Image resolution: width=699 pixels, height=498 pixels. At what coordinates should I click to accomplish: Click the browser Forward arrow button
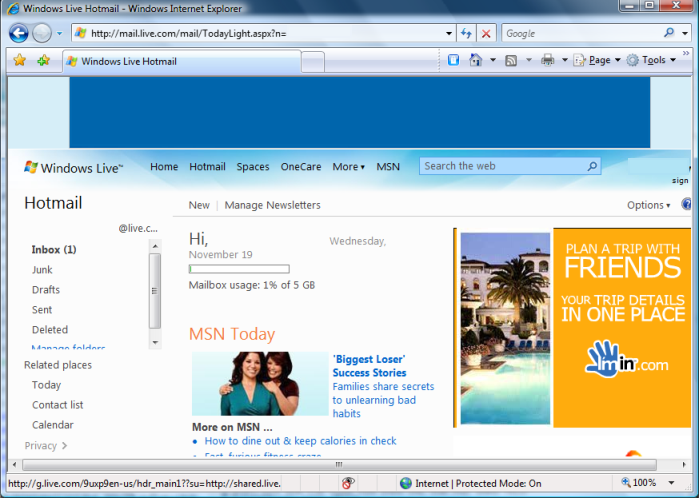click(42, 33)
